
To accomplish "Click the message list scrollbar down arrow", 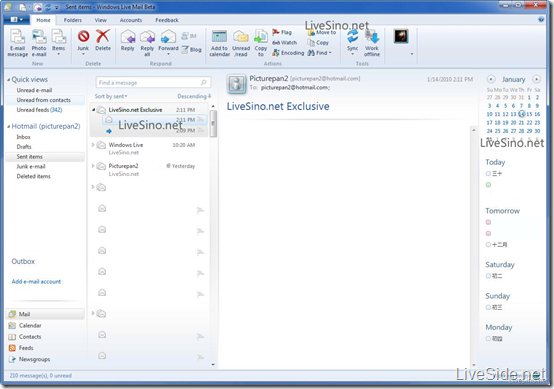I will [x=213, y=365].
